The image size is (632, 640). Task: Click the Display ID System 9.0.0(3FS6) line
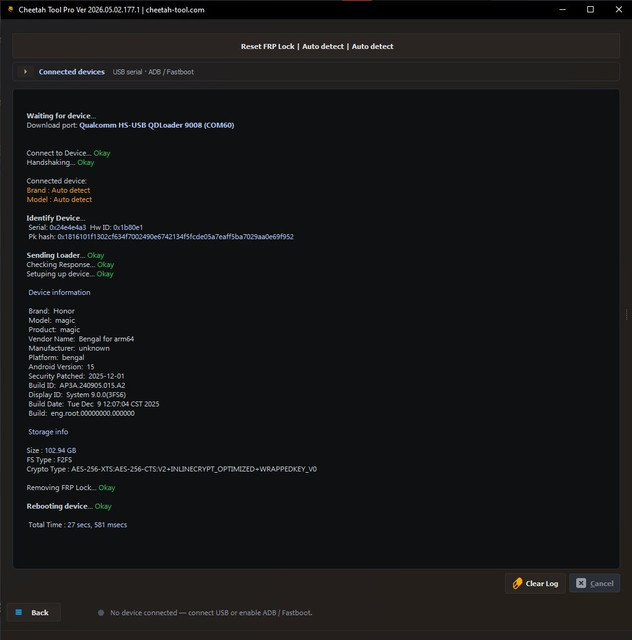pos(77,395)
